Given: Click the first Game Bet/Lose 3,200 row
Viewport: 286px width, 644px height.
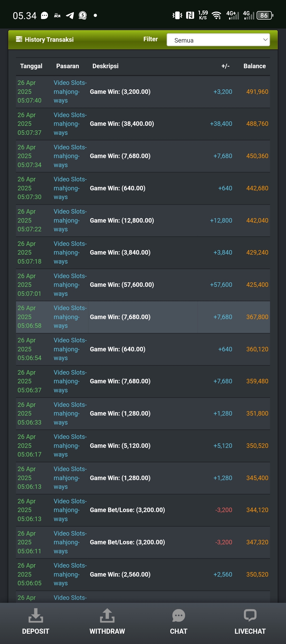Looking at the screenshot, I should (x=143, y=510).
